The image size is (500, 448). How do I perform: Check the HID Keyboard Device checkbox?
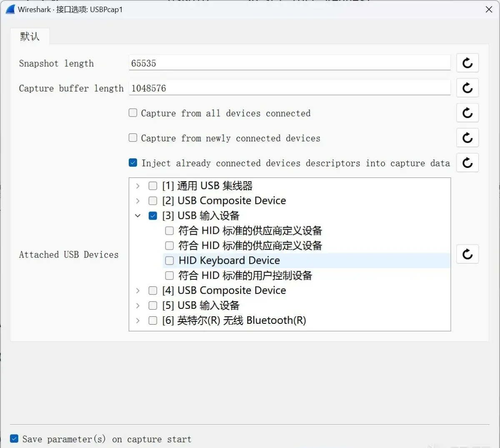(x=170, y=260)
